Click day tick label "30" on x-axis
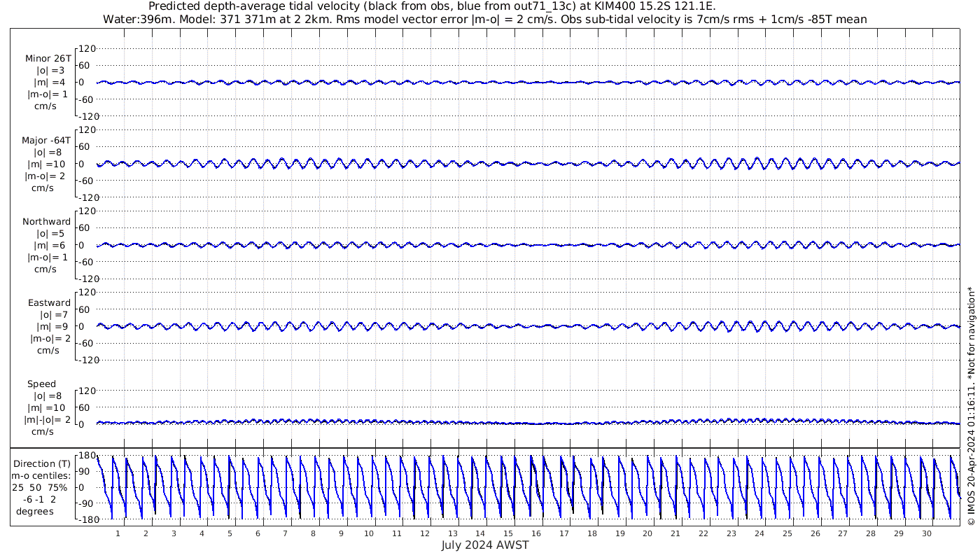 coord(927,533)
